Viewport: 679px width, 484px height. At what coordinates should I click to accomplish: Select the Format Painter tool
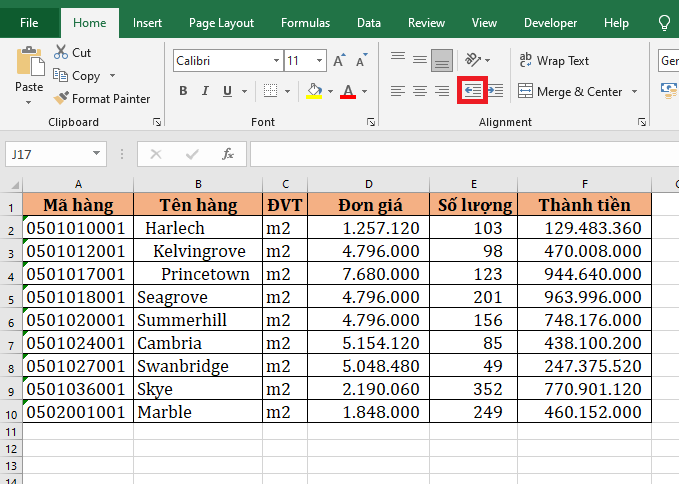click(101, 99)
